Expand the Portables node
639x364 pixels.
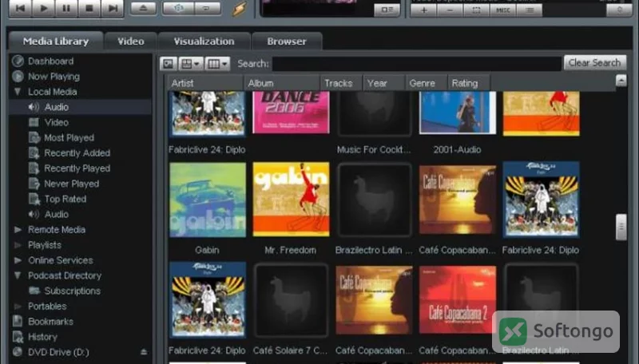[18, 307]
